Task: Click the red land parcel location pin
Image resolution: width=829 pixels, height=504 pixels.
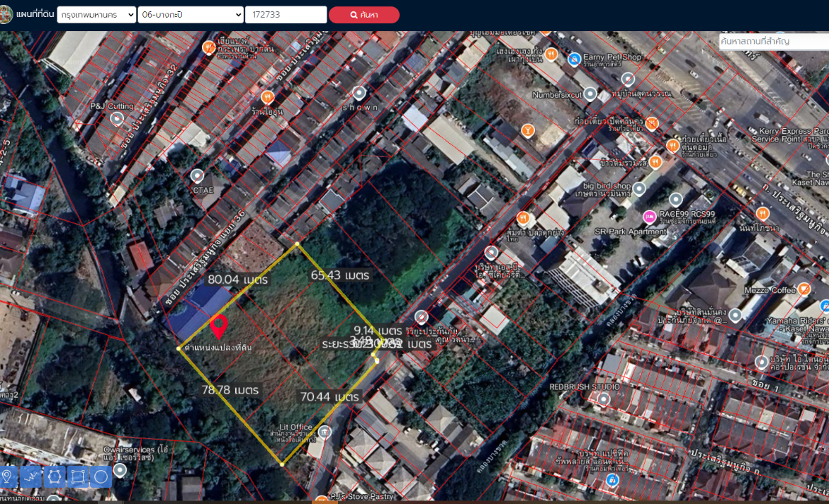Action: (218, 327)
